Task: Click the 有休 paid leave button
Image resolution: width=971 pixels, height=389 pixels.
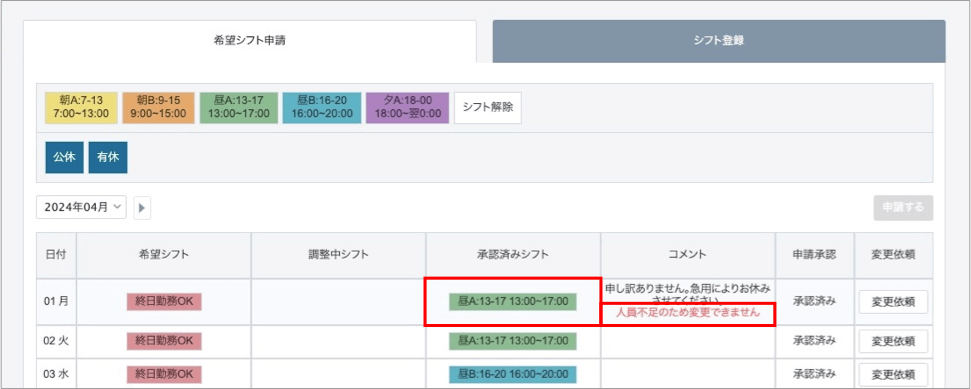Action: (108, 157)
